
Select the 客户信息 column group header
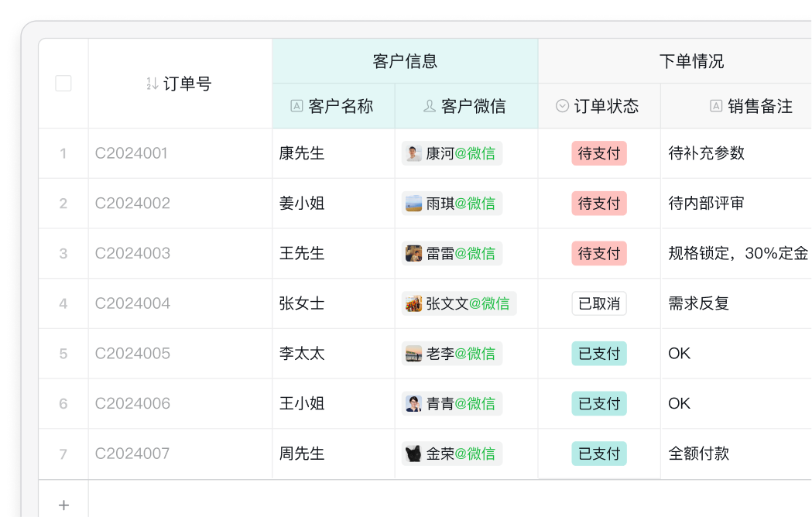(x=405, y=61)
